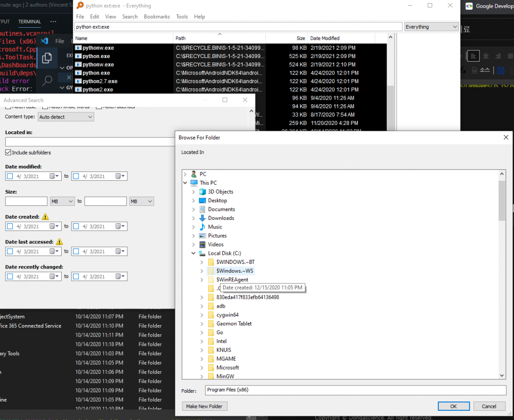514x420 pixels.
Task: Open the Help menu in Everything
Action: click(199, 17)
